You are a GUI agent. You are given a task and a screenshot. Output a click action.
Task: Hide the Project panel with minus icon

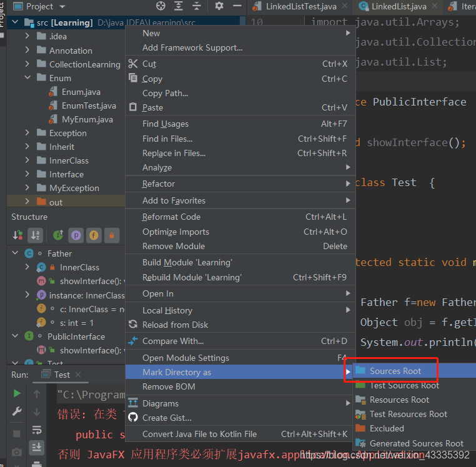point(237,6)
